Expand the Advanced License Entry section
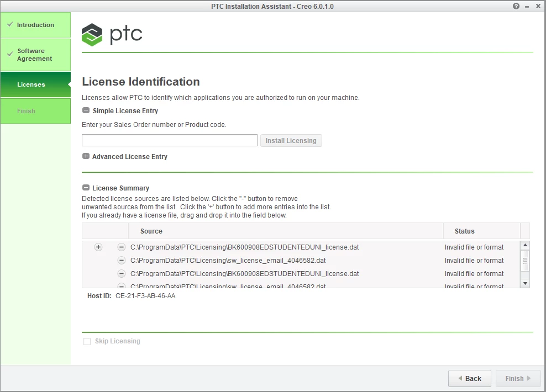Viewport: 546px width, 392px height. [x=86, y=156]
